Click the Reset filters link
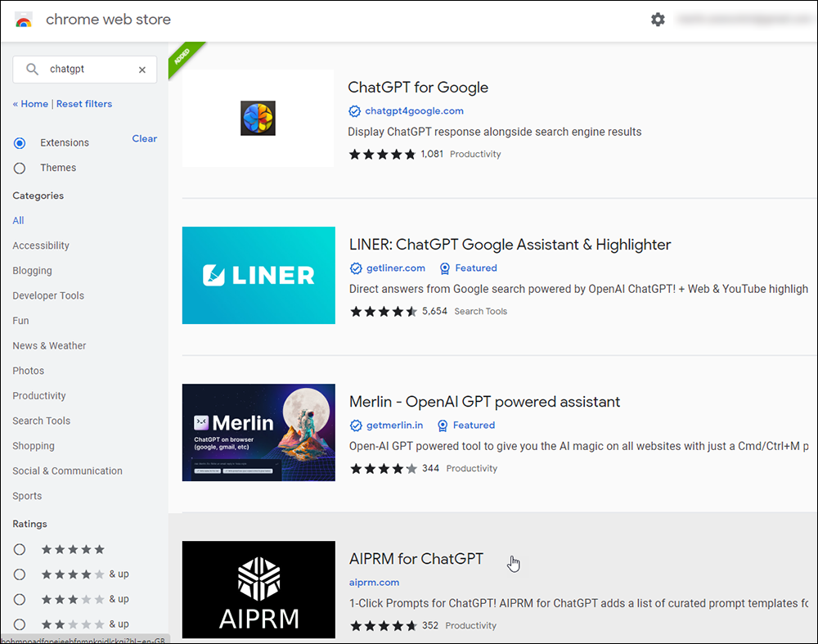Viewport: 818px width, 644px height. coord(84,104)
